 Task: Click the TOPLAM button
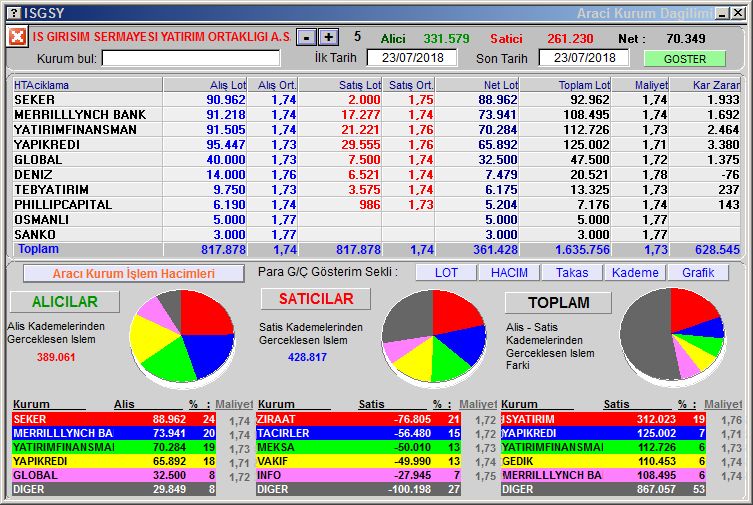point(559,302)
